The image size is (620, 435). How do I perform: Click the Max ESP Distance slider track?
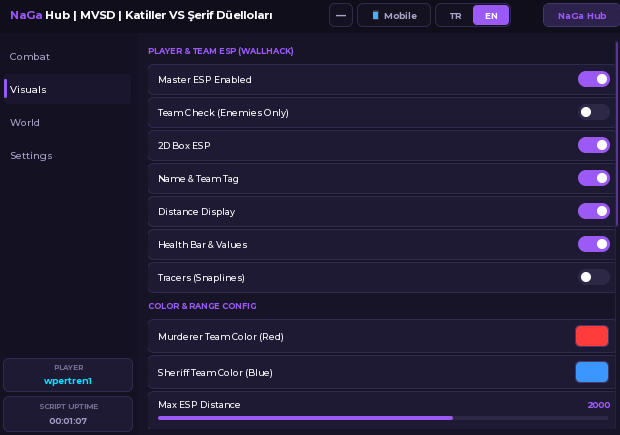click(383, 418)
